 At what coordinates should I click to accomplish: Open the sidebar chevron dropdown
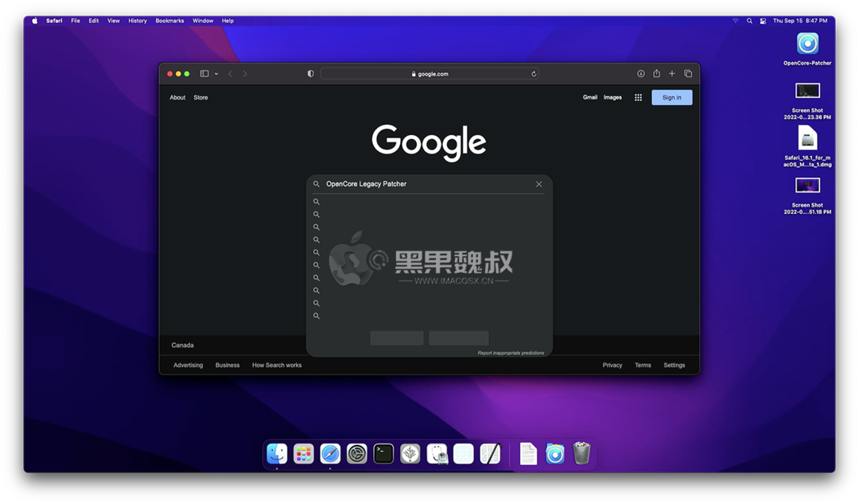click(x=216, y=73)
